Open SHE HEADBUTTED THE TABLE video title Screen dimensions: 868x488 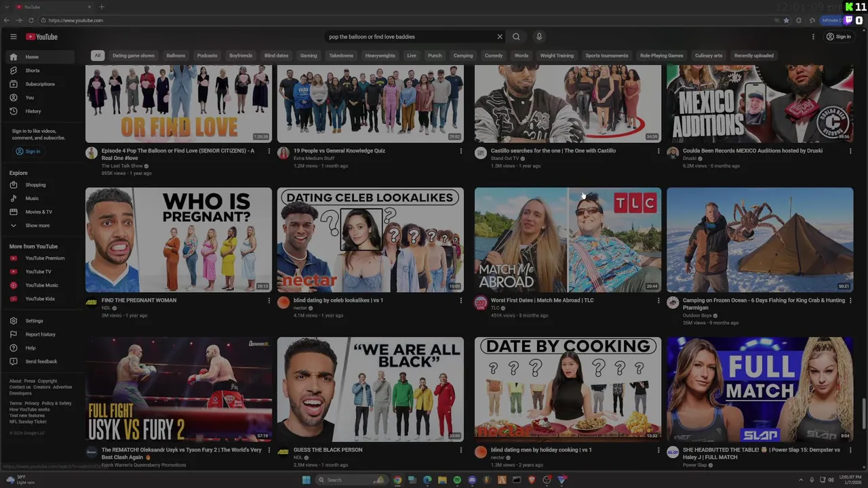tap(762, 453)
